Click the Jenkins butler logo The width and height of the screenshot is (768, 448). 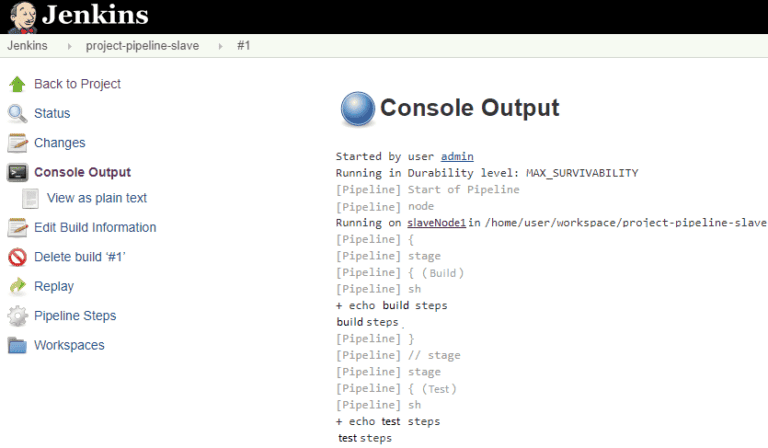pos(23,17)
